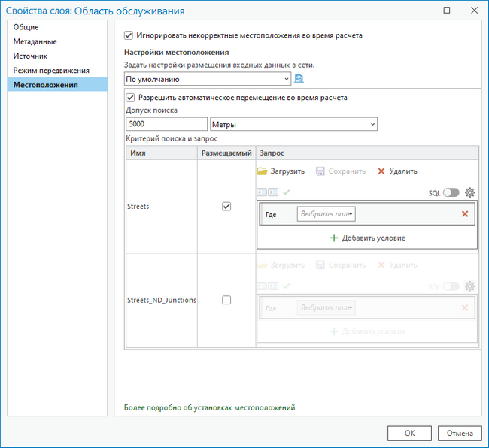Click the green plus Добавить условие icon
The image size is (489, 448).
tap(334, 238)
